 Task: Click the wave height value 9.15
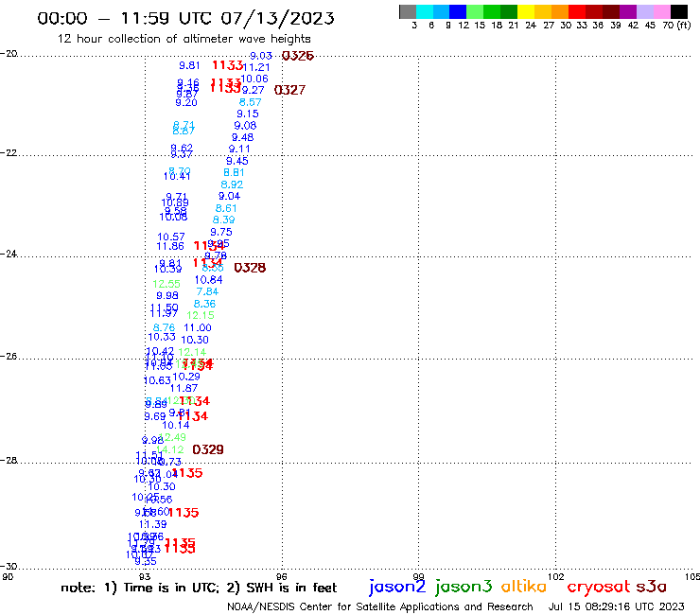tap(248, 114)
